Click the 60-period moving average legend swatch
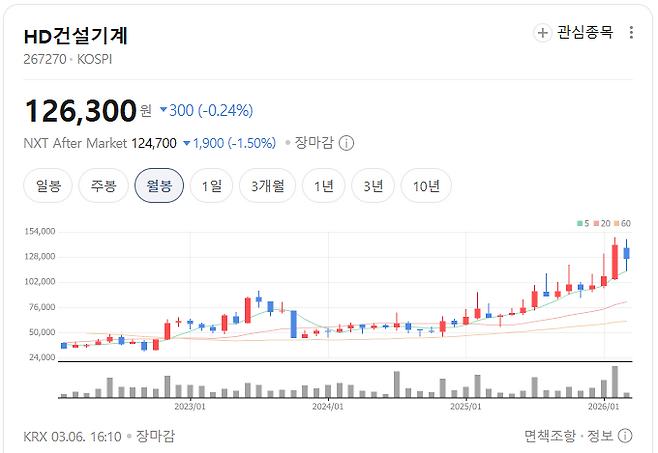This screenshot has height=453, width=658. 620,222
